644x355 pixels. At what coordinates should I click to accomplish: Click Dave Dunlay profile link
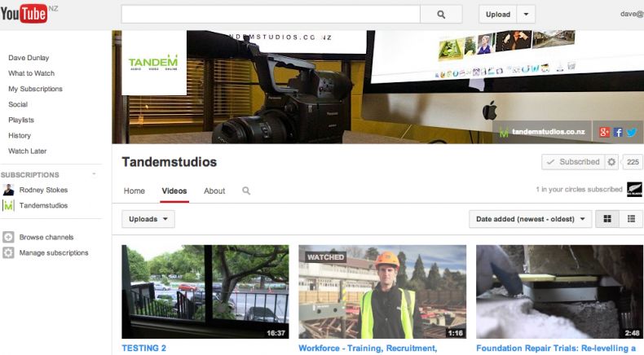tap(29, 58)
